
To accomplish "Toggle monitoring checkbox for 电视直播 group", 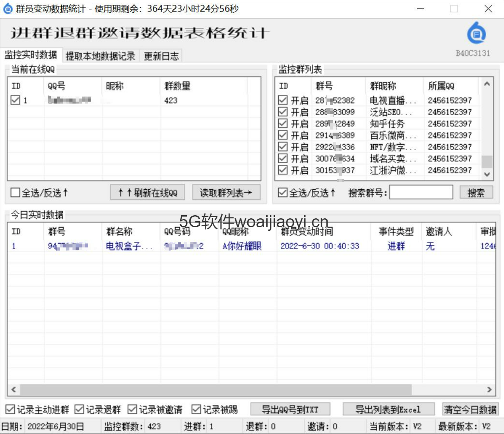I will coord(283,100).
